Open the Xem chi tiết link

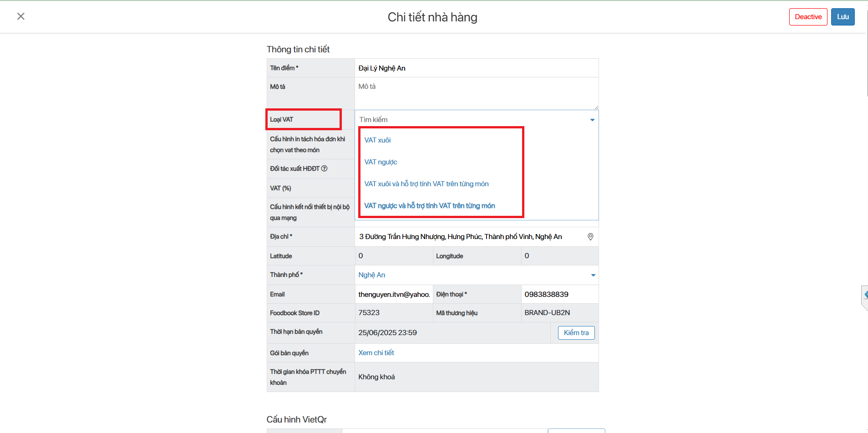click(376, 353)
